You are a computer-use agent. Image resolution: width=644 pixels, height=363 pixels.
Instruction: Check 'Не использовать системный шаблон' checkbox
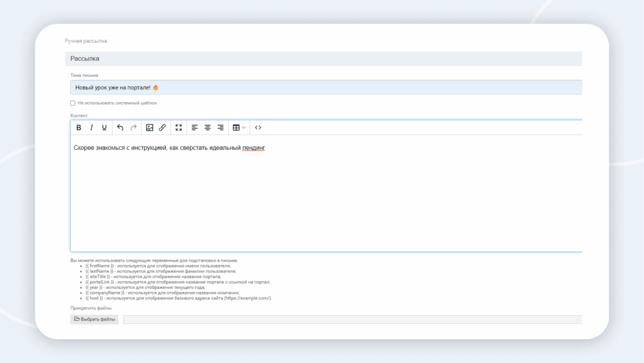point(73,103)
